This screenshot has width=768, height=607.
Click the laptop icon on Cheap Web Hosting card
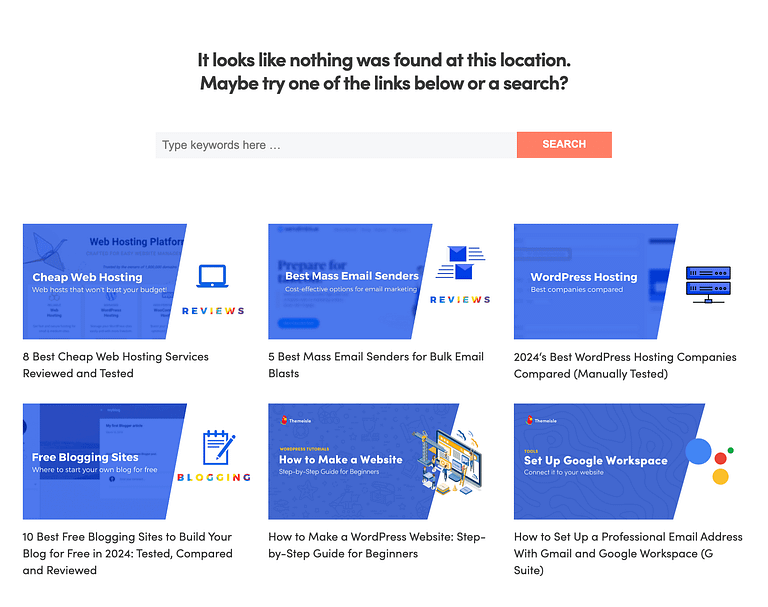tap(212, 276)
